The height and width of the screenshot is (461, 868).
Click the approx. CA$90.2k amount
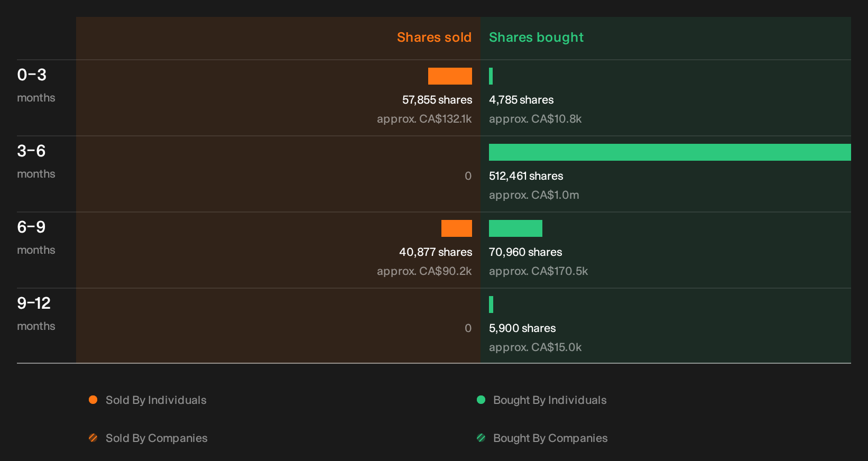point(424,271)
